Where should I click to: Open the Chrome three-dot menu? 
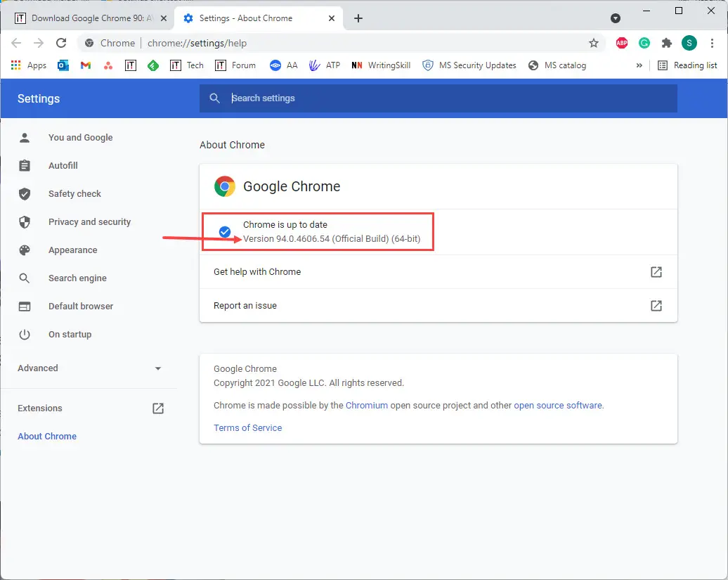click(x=712, y=43)
